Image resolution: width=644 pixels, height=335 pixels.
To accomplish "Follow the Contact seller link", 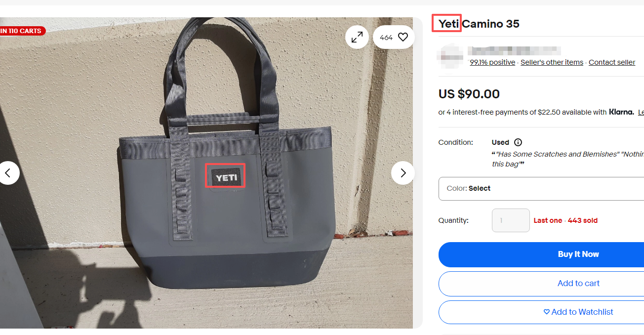I will click(x=612, y=62).
